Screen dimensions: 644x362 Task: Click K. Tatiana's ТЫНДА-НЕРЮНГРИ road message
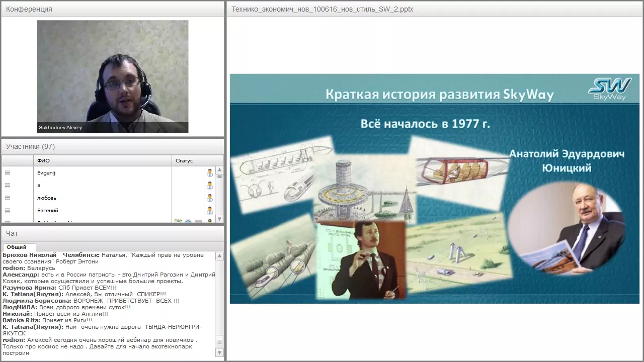coord(102,330)
